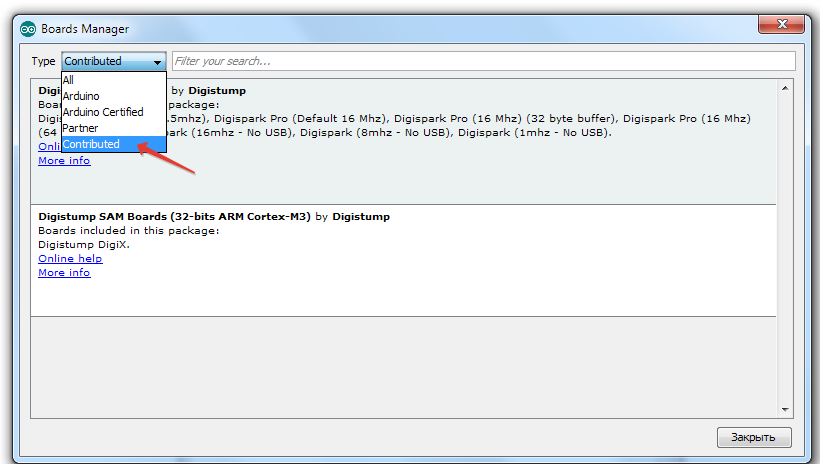Choose the highlighted Contributed option
820x464 pixels.
coord(114,144)
